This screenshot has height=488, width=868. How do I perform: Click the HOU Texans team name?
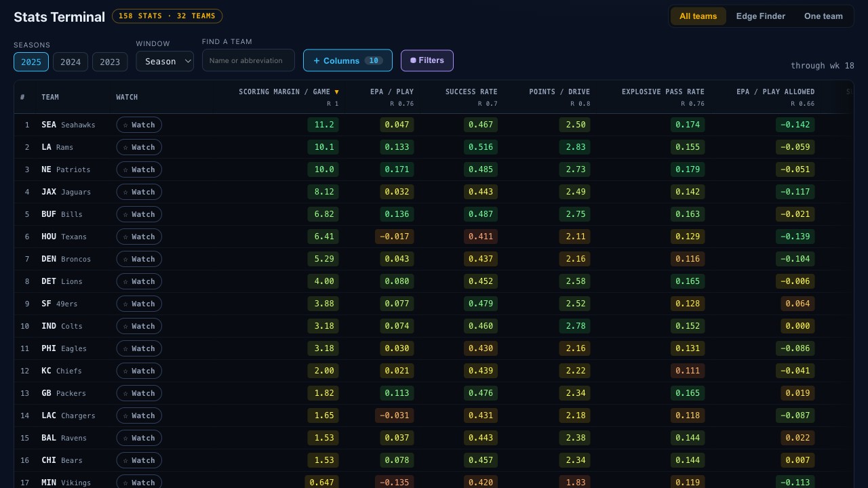64,237
